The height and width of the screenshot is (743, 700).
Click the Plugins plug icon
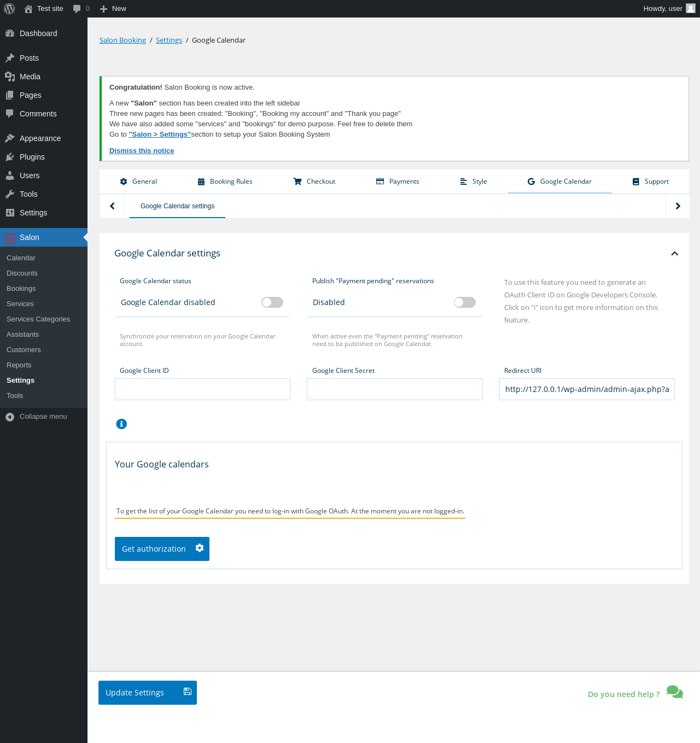pyautogui.click(x=10, y=157)
